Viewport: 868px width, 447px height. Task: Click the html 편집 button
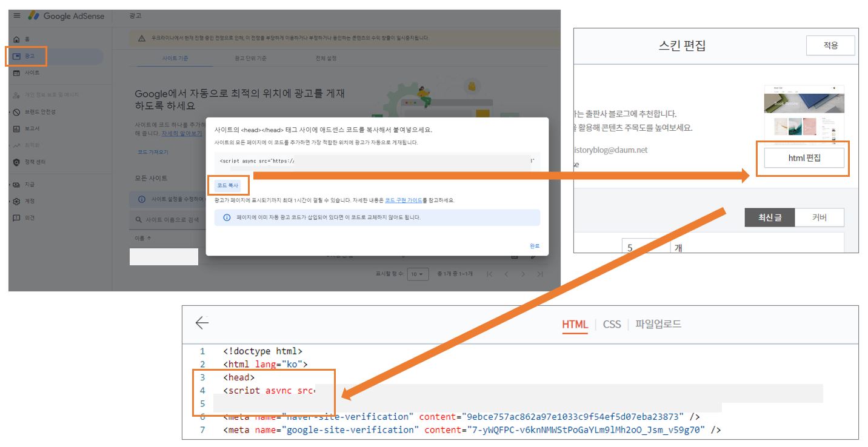(x=804, y=157)
